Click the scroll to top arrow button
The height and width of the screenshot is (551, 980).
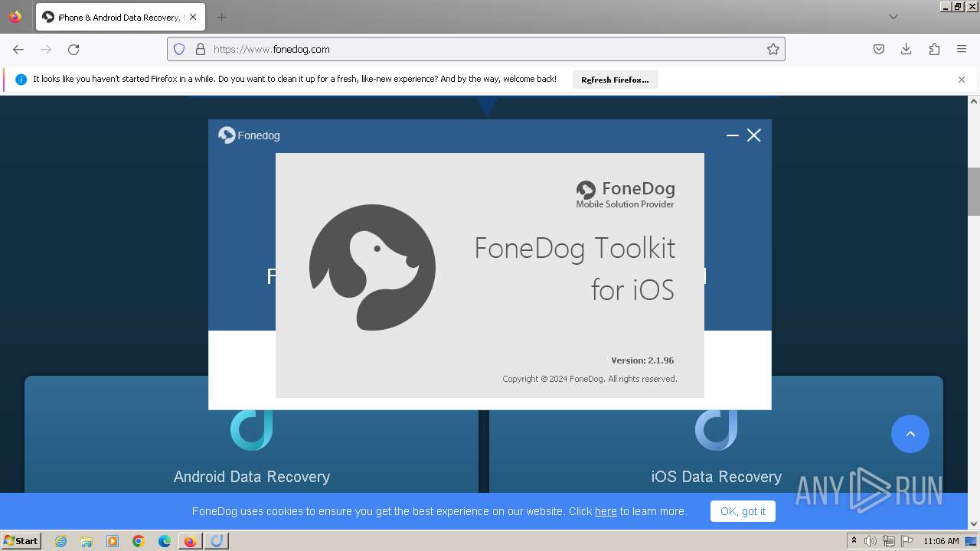pyautogui.click(x=910, y=434)
